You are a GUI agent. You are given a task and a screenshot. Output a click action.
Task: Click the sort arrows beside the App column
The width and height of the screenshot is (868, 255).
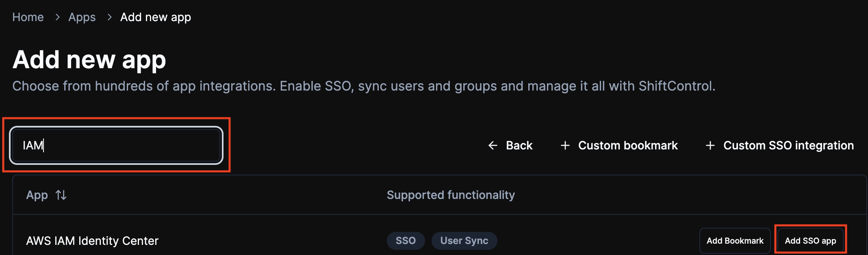pyautogui.click(x=61, y=195)
